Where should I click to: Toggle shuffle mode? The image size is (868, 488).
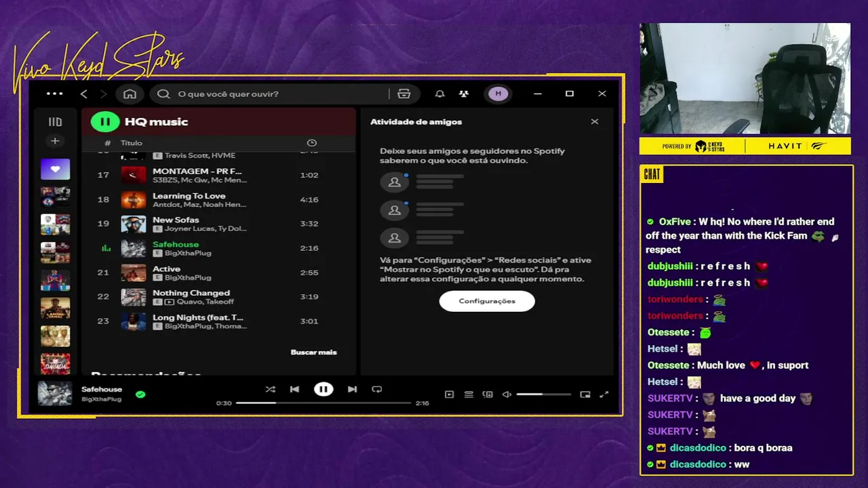click(271, 389)
